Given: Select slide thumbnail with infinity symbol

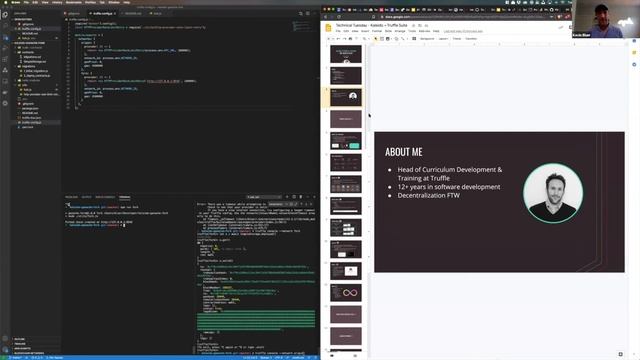Looking at the screenshot, I should (x=346, y=293).
